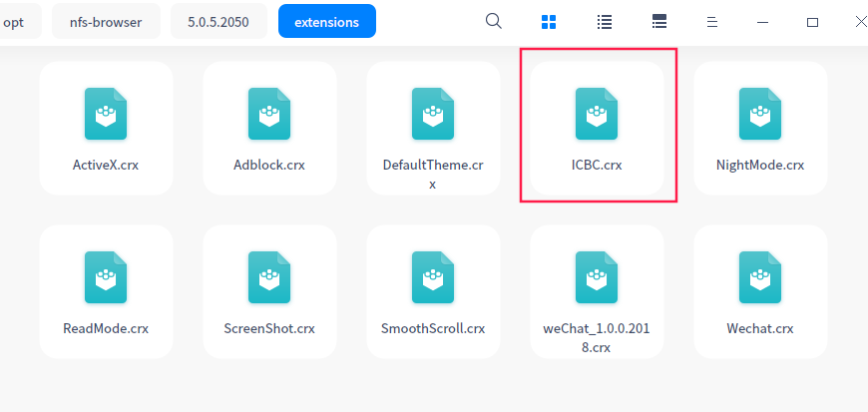Click the ActiveX.crx file name
This screenshot has height=412, width=868.
click(x=106, y=165)
